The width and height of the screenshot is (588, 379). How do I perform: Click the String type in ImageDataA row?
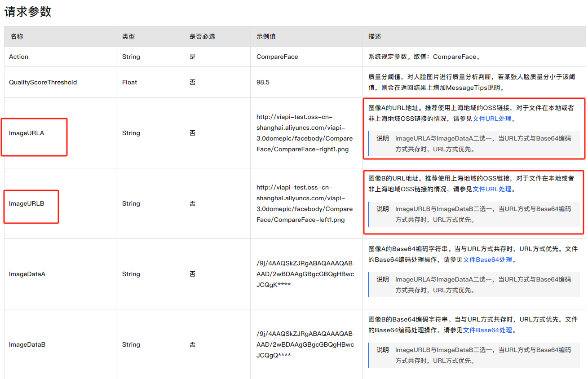(x=131, y=274)
